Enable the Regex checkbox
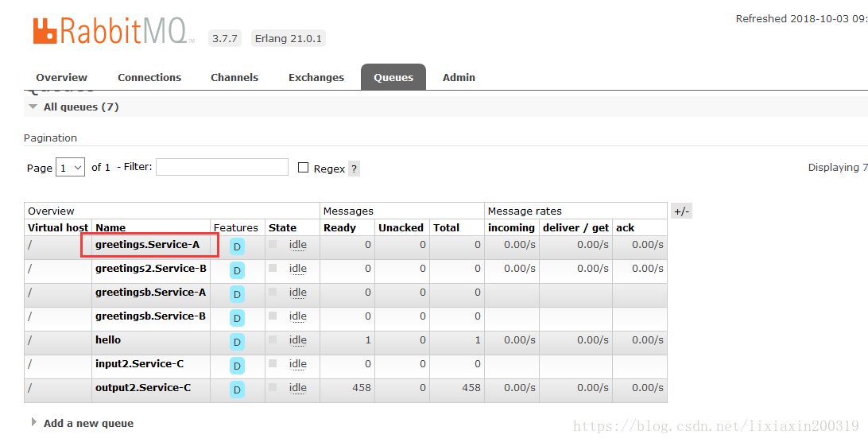The image size is (868, 442). 303,167
